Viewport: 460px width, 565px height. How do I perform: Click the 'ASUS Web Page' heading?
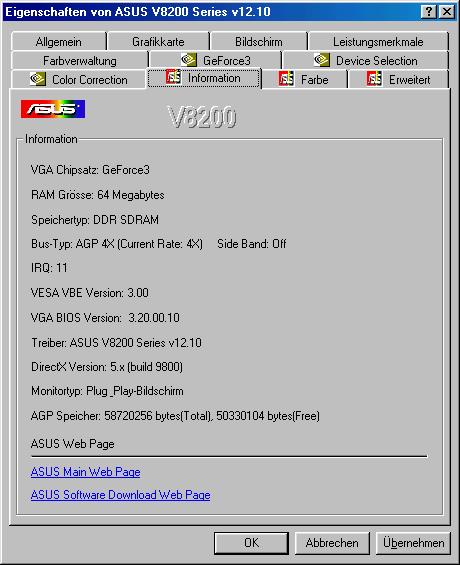point(72,444)
